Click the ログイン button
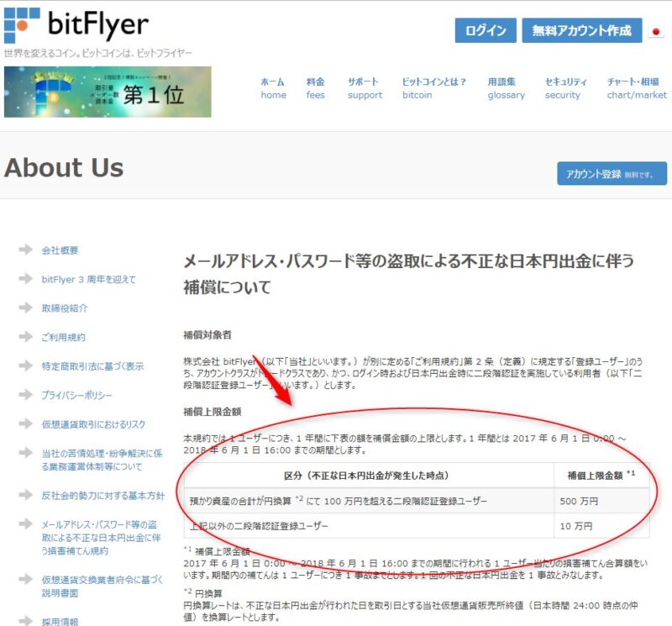The width and height of the screenshot is (672, 626). pyautogui.click(x=486, y=30)
